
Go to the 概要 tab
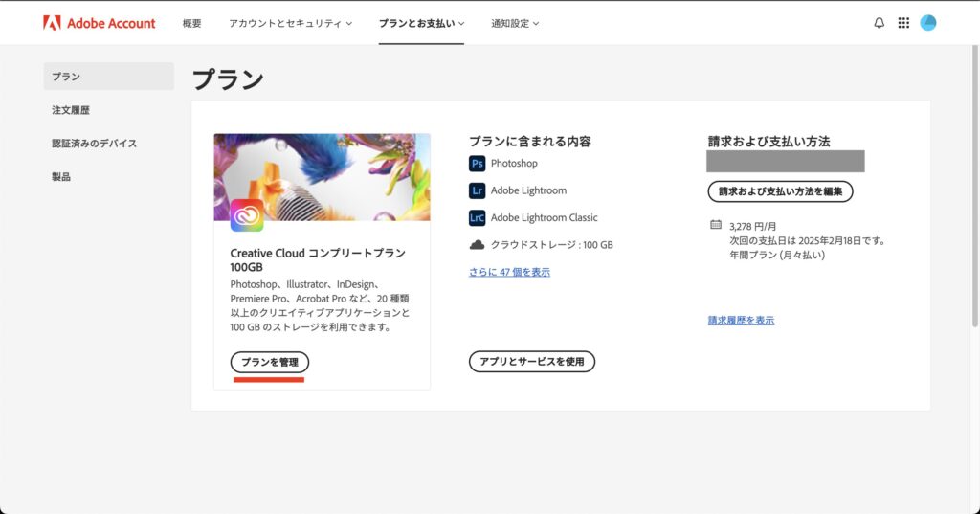(192, 23)
